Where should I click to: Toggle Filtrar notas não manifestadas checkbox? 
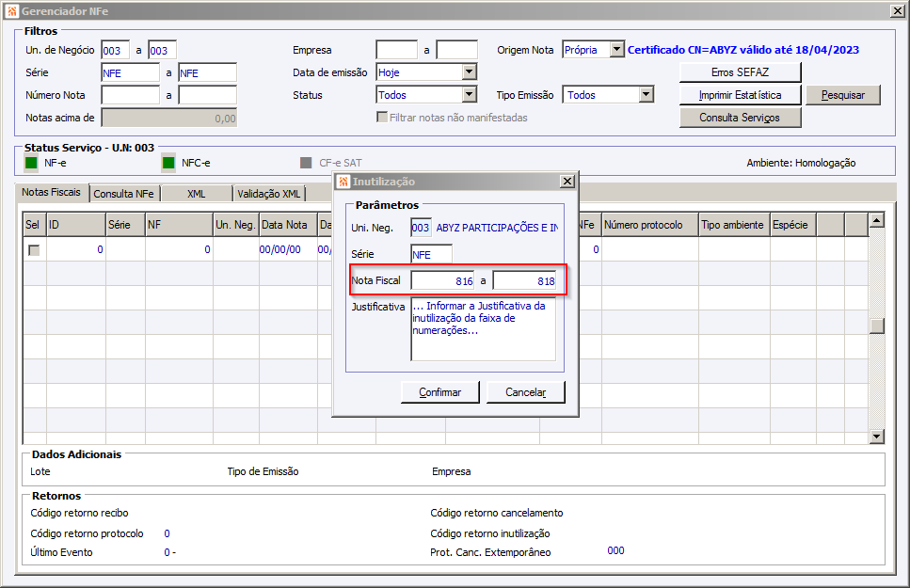(x=382, y=118)
